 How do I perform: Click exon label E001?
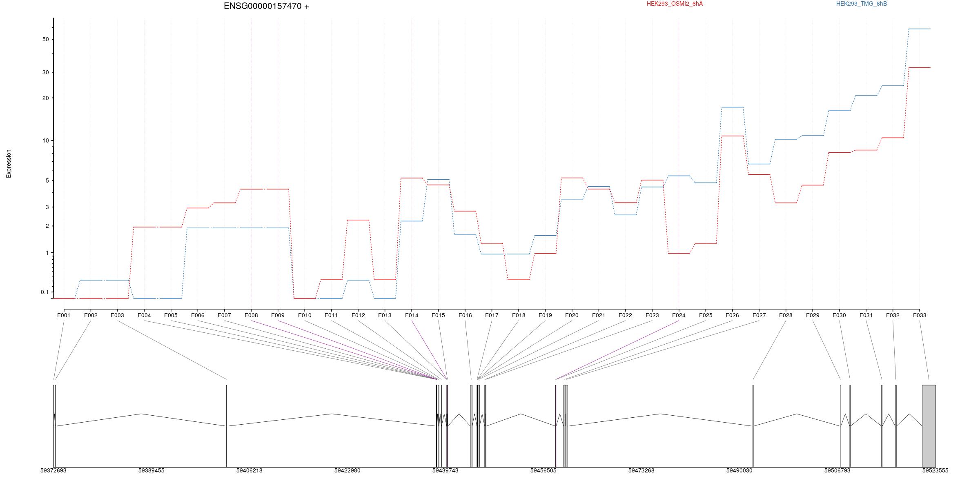click(64, 315)
